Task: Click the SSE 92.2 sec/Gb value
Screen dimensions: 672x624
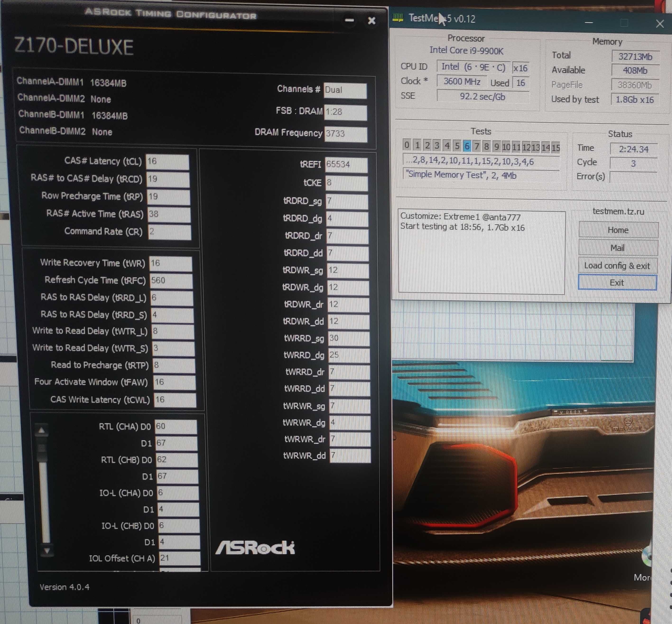Action: point(482,97)
